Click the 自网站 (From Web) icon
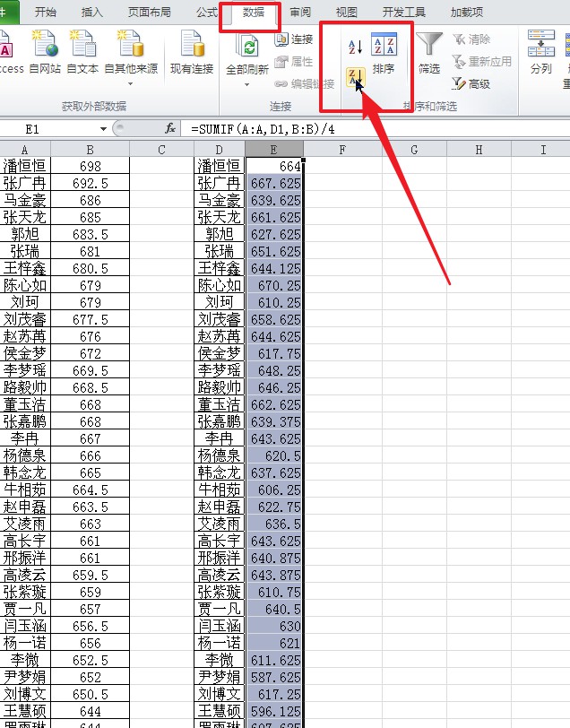This screenshot has height=728, width=570. click(45, 51)
